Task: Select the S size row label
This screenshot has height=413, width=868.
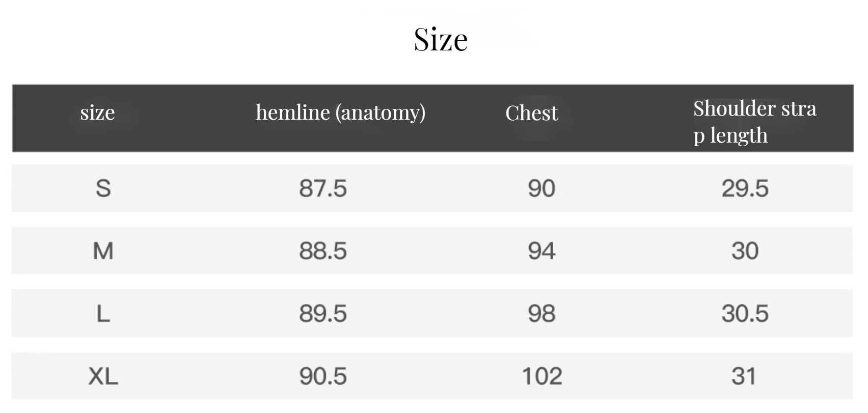Action: coord(103,188)
